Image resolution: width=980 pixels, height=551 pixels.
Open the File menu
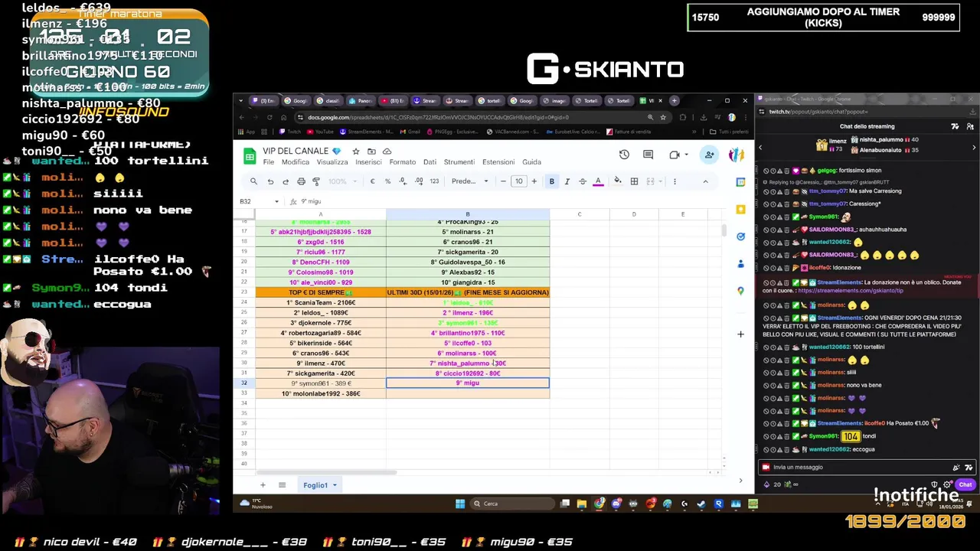pyautogui.click(x=268, y=162)
